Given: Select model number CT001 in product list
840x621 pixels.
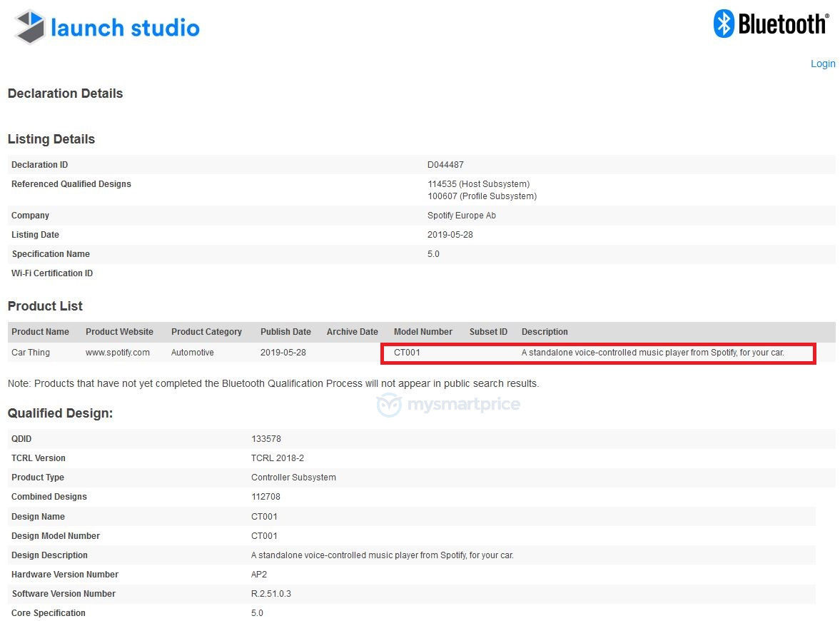Looking at the screenshot, I should [407, 353].
